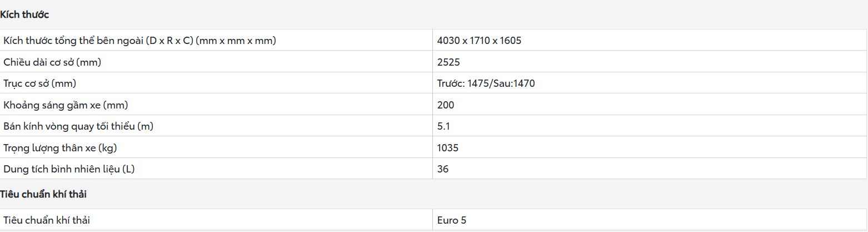Image resolution: width=868 pixels, height=232 pixels.
Task: Select the wheelbase value 2525
Action: 448,62
